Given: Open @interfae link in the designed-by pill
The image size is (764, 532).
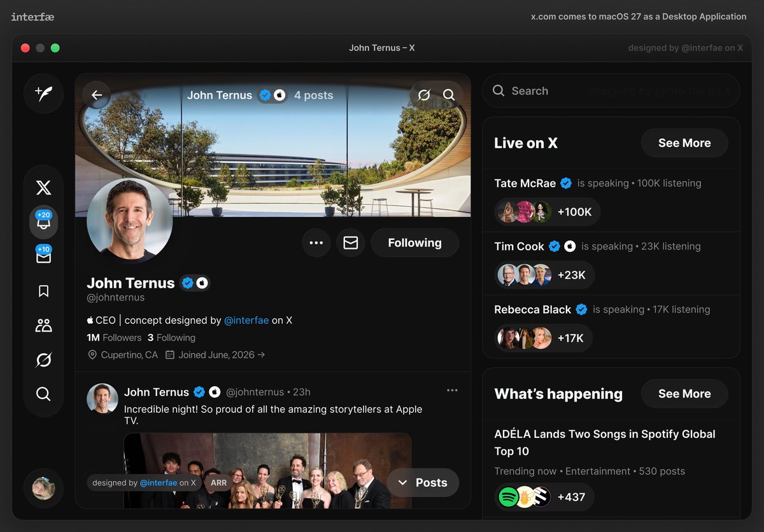Looking at the screenshot, I should click(158, 482).
